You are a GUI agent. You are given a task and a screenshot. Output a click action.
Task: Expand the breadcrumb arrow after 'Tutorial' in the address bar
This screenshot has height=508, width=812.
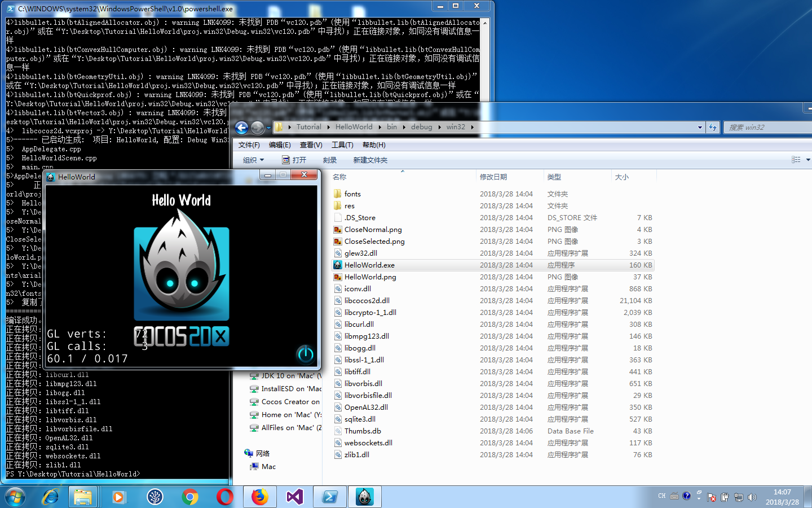coord(329,128)
